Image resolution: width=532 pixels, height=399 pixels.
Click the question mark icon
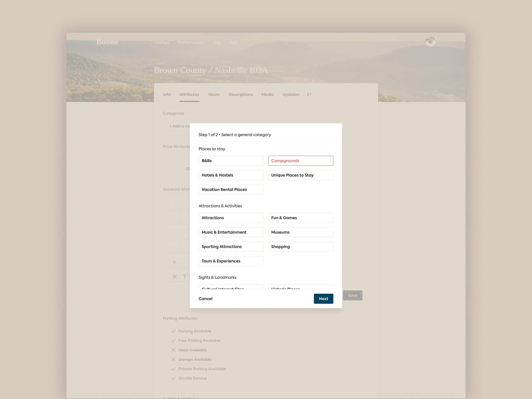(x=185, y=277)
